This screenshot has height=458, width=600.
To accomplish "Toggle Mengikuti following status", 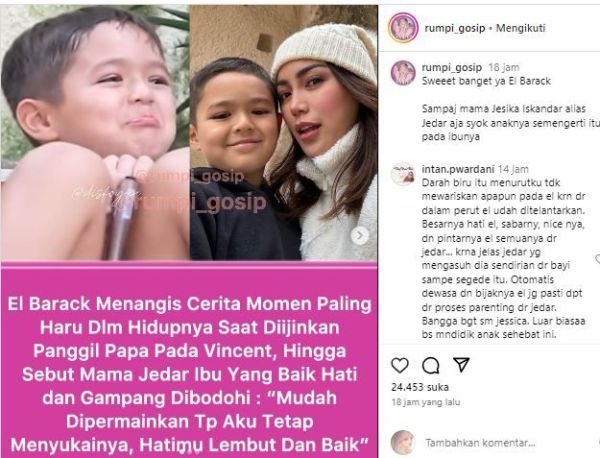I will 520,28.
